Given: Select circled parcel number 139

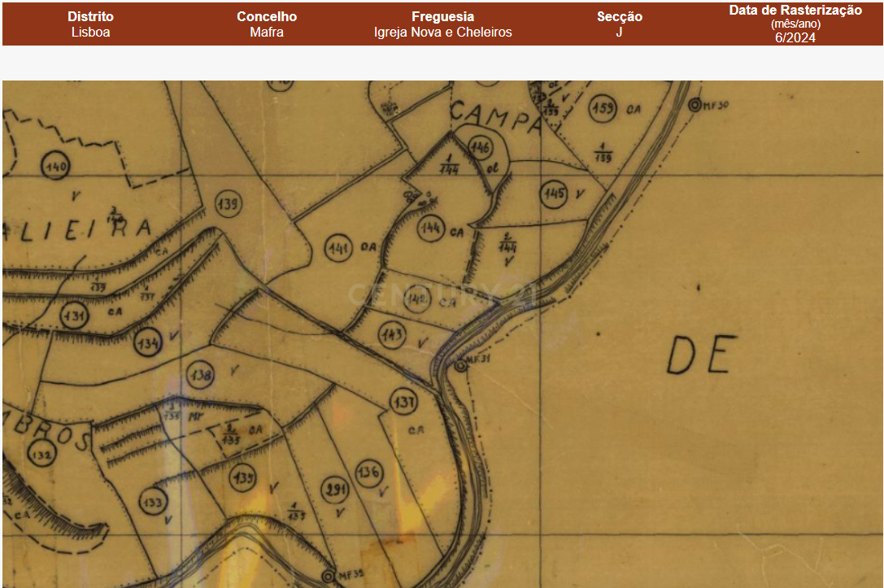Looking at the screenshot, I should 229,204.
